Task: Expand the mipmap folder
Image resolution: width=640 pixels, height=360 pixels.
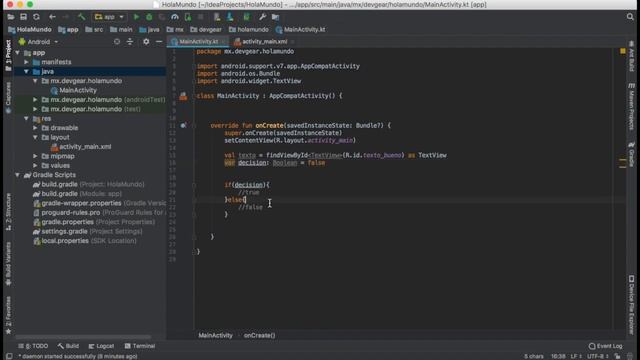Action: click(x=36, y=156)
